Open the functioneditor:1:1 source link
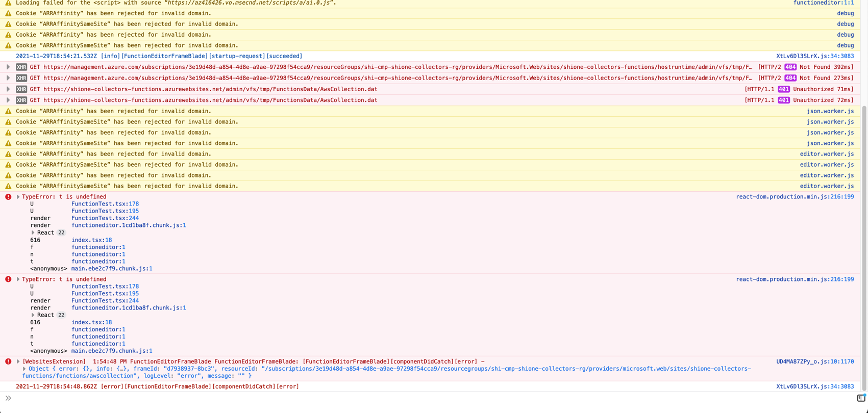The width and height of the screenshot is (868, 413). tap(824, 3)
